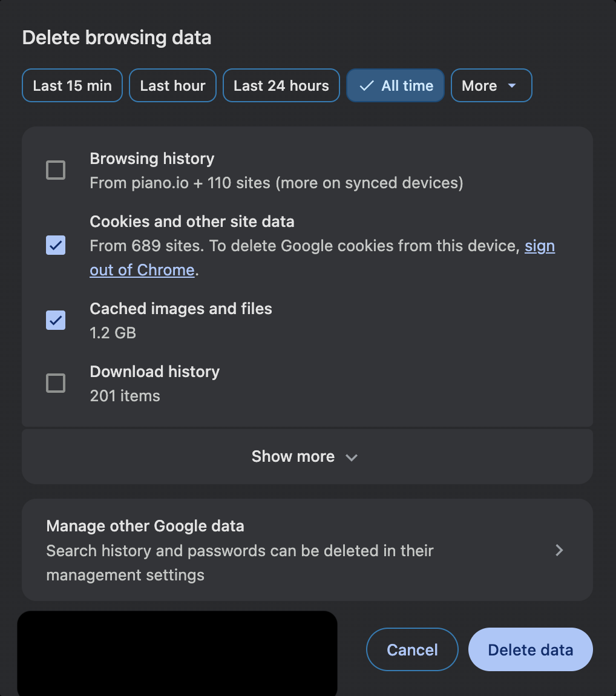
Task: Uncheck the Cached images and files checkbox
Action: (56, 320)
